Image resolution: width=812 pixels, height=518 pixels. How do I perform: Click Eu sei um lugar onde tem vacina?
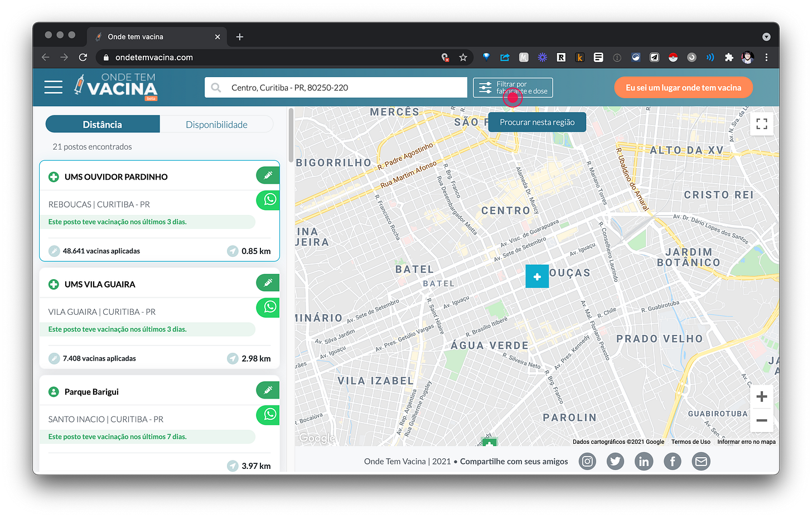683,88
